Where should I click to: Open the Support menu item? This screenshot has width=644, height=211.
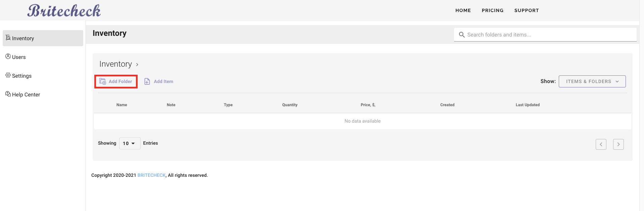click(x=526, y=10)
